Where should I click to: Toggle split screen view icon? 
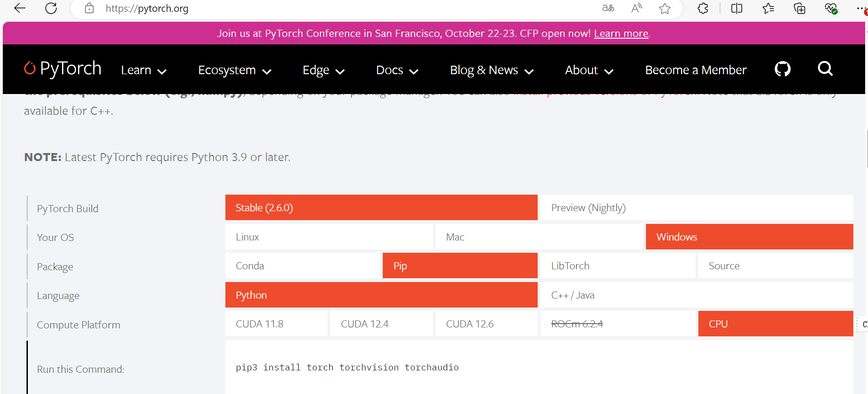point(737,8)
